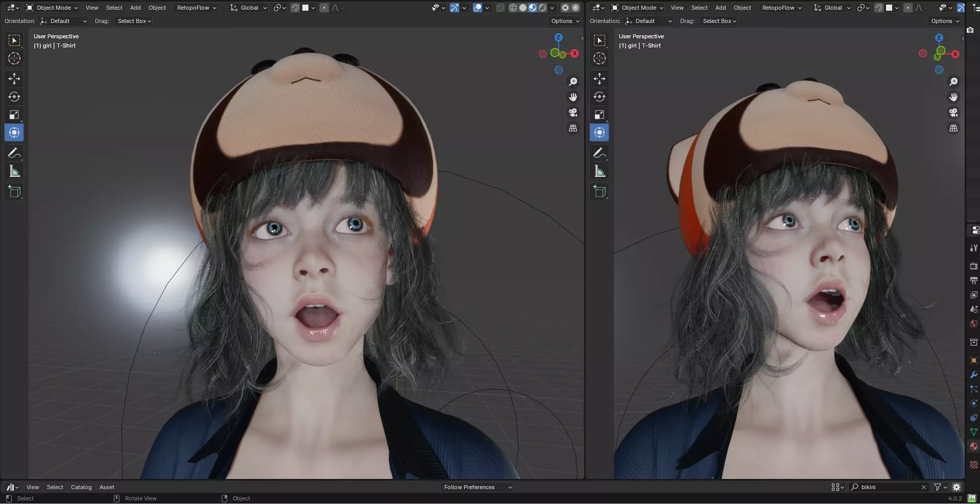The image size is (980, 504).
Task: Choose the Measure tool in left viewport
Action: [14, 171]
